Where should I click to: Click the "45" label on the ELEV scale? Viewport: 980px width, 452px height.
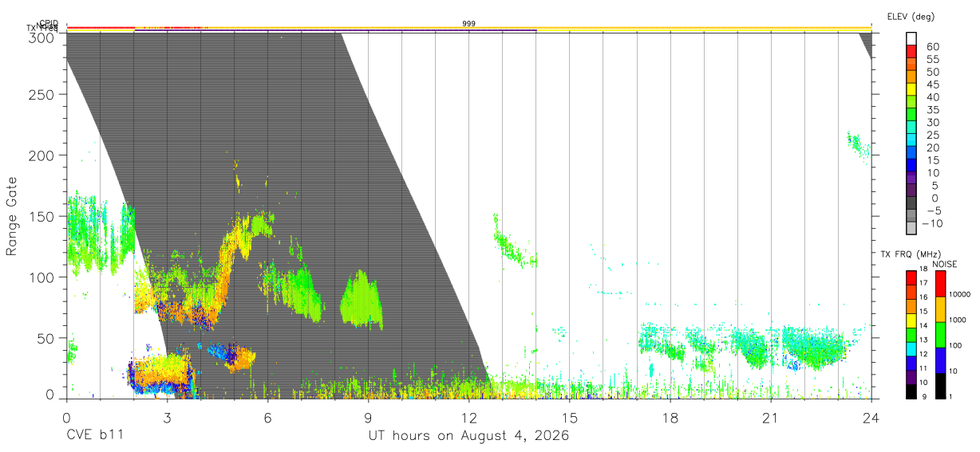[x=931, y=85]
